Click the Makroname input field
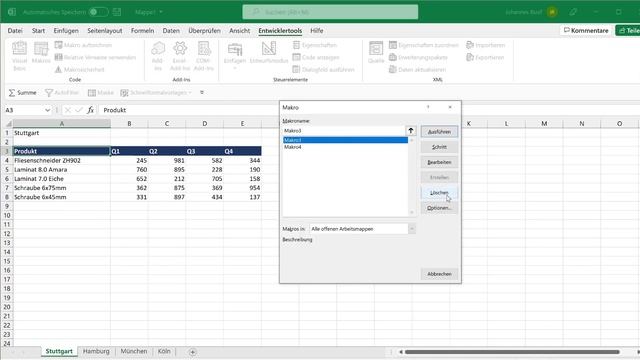This screenshot has height=360, width=640. coord(344,131)
